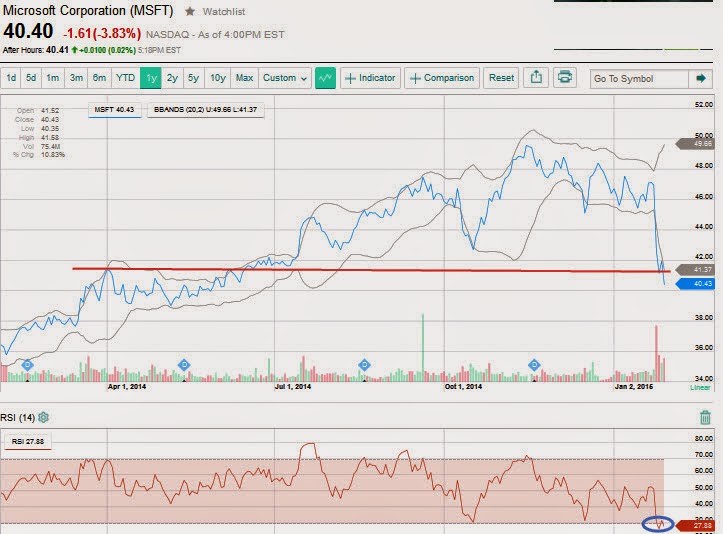Switch chart to 5y range

[193, 78]
